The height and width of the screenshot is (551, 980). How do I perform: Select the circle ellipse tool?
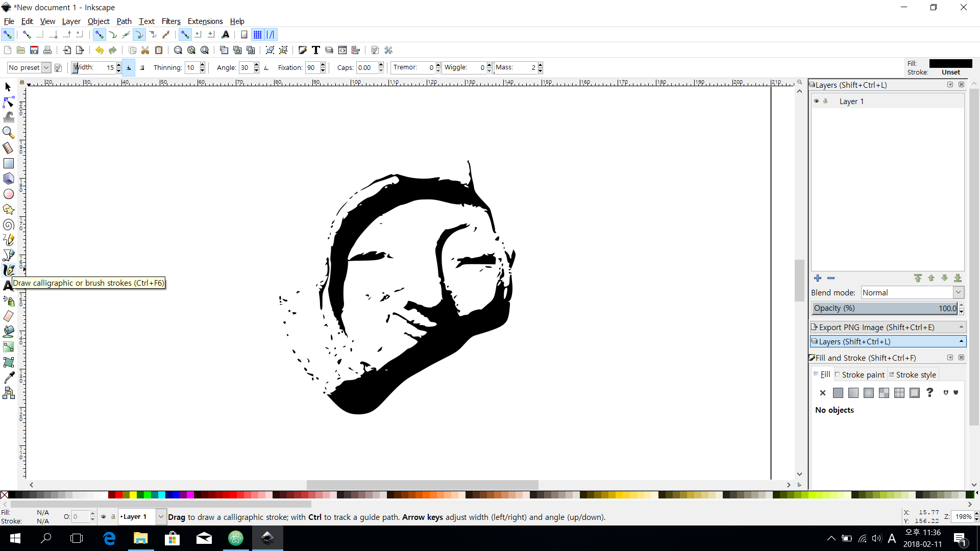[x=8, y=194]
